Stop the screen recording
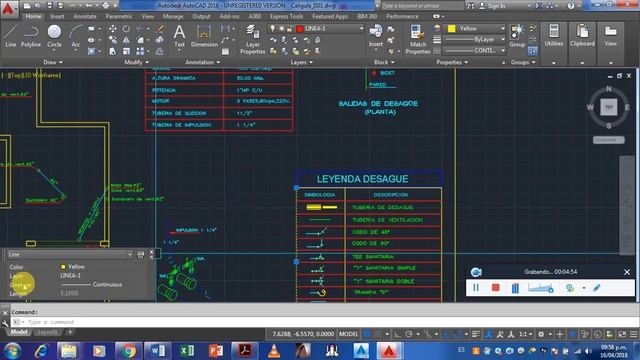This screenshot has width=640, height=360. (x=496, y=288)
